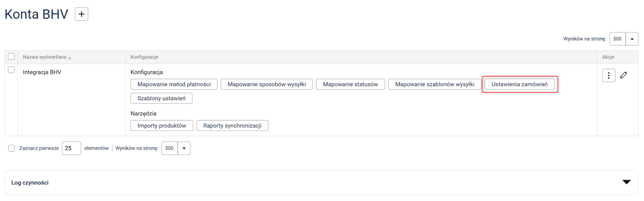Enable the Zaznacz pierwsze checkbox
This screenshot has height=201, width=644.
(12, 148)
